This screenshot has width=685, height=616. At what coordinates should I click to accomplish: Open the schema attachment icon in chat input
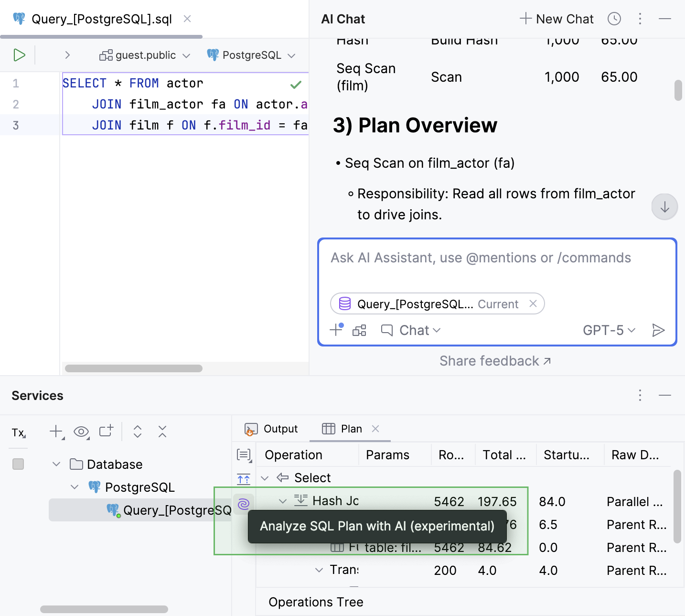click(x=359, y=330)
